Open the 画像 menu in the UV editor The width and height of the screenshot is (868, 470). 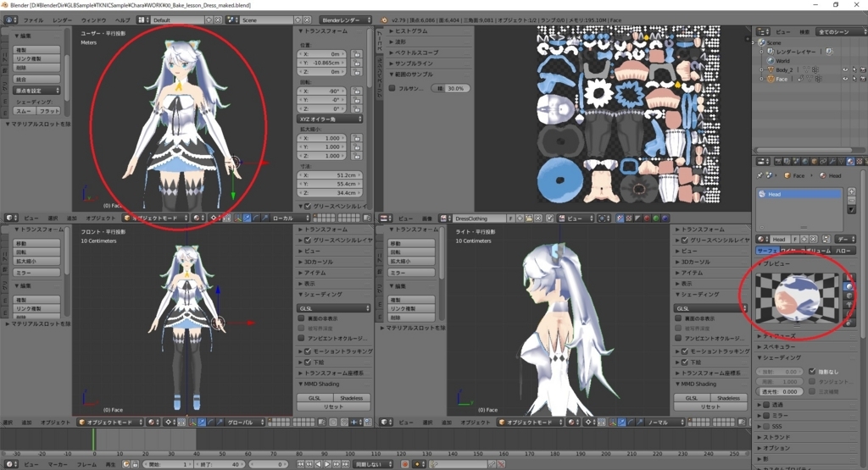point(427,218)
